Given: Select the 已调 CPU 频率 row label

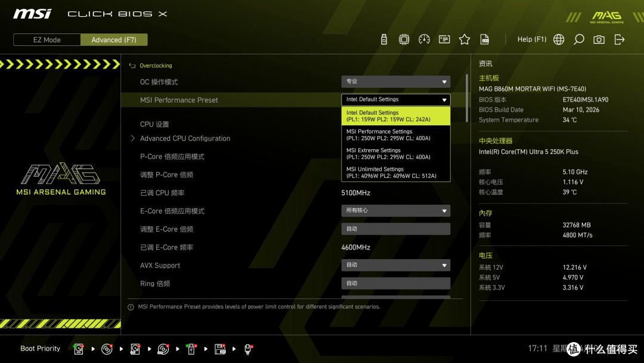Looking at the screenshot, I should (162, 193).
